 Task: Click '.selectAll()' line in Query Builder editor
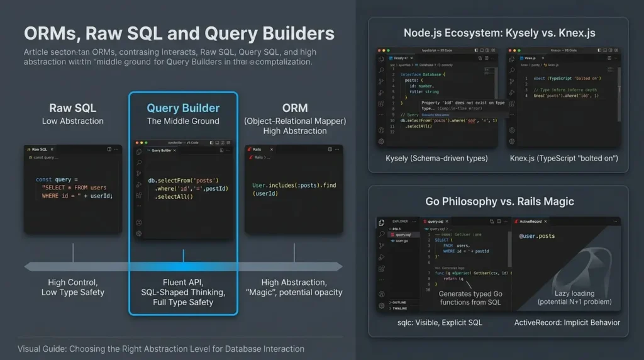pyautogui.click(x=174, y=197)
